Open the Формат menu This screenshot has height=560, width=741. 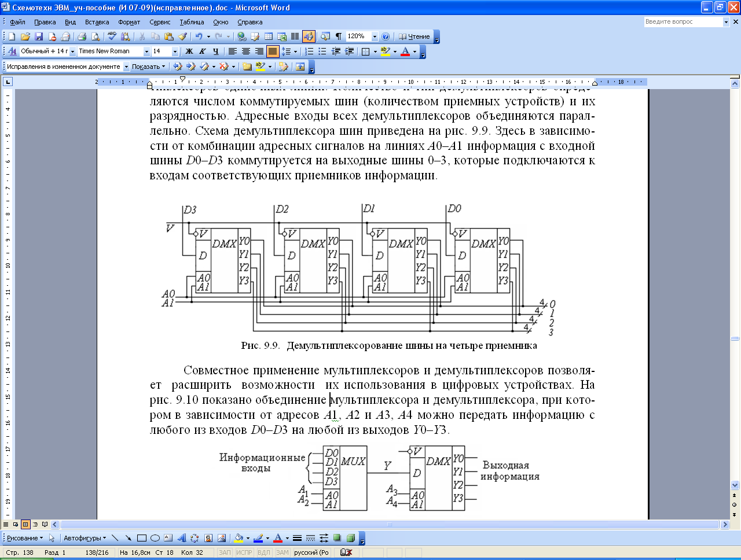coord(129,22)
